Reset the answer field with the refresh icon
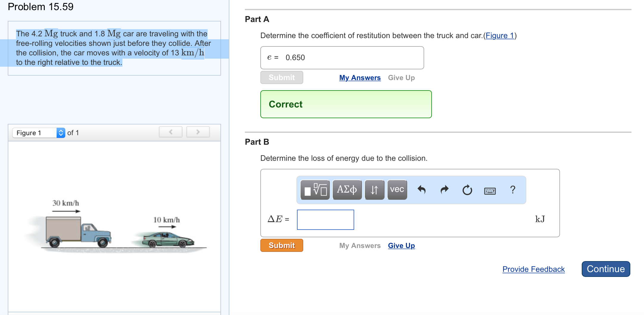 467,190
